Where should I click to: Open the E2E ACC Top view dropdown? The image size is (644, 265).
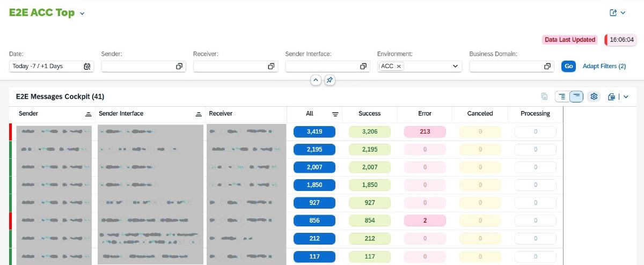click(82, 13)
